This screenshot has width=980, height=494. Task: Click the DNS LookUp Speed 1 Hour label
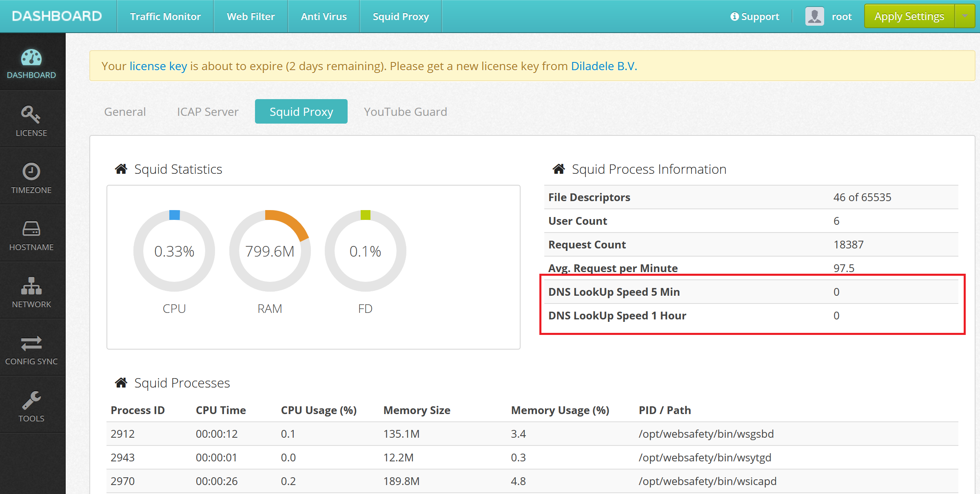coord(617,316)
